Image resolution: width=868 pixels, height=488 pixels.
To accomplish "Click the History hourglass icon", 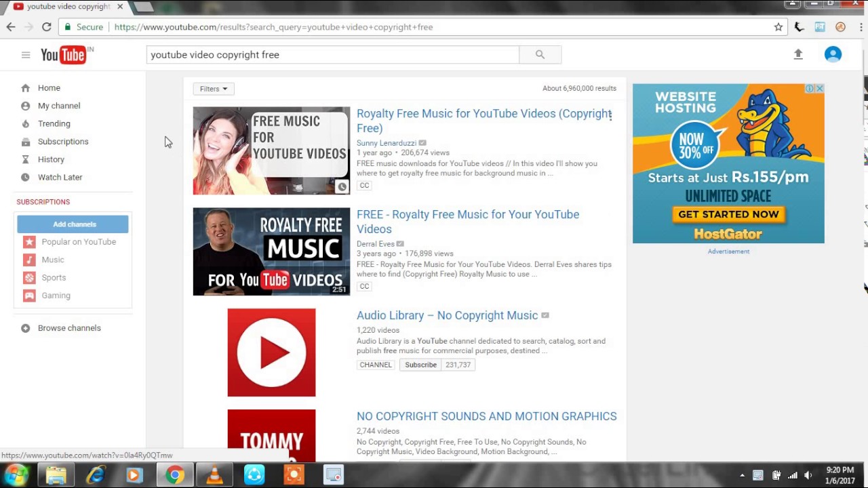I will (25, 159).
